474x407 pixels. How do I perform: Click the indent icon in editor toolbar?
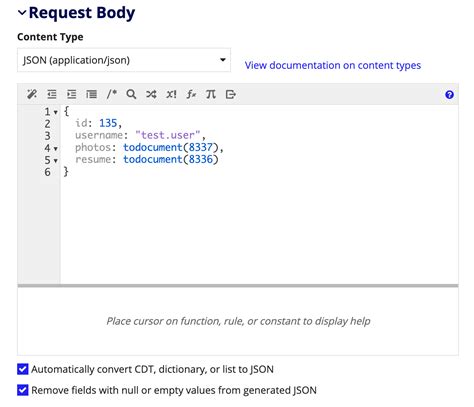coord(71,94)
